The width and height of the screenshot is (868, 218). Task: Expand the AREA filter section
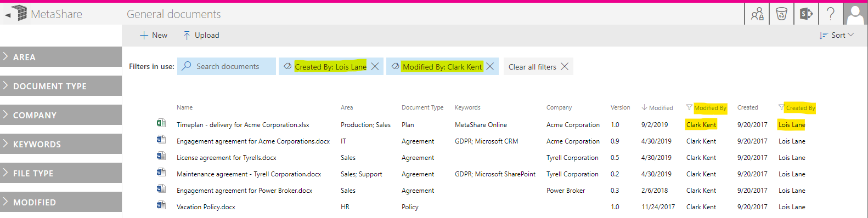(61, 57)
